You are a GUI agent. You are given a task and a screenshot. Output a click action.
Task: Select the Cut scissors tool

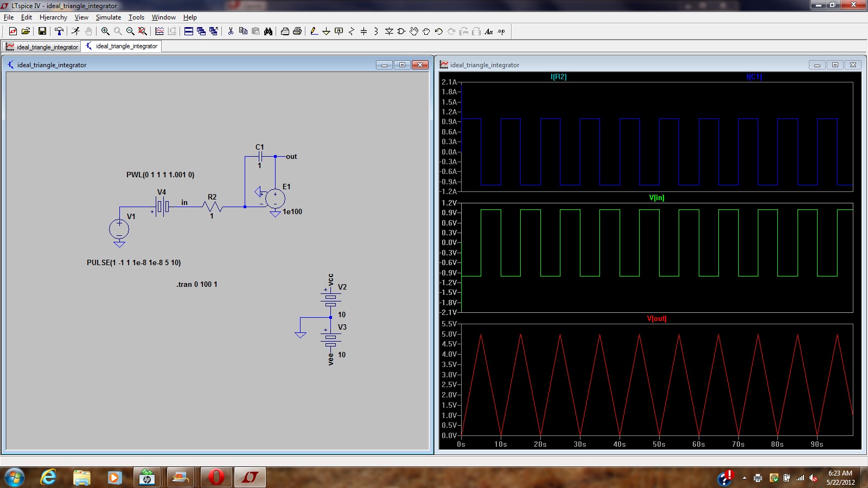[x=231, y=31]
